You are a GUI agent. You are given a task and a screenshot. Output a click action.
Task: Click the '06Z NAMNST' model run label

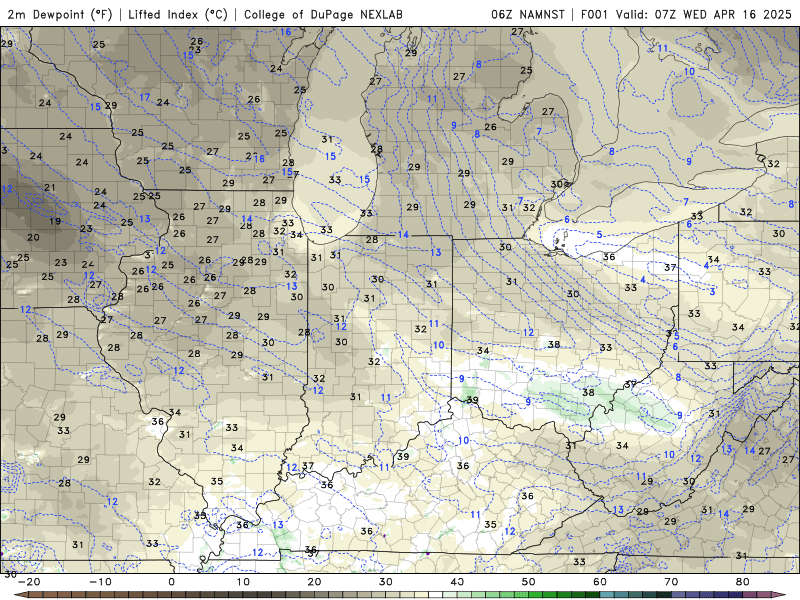(x=528, y=14)
